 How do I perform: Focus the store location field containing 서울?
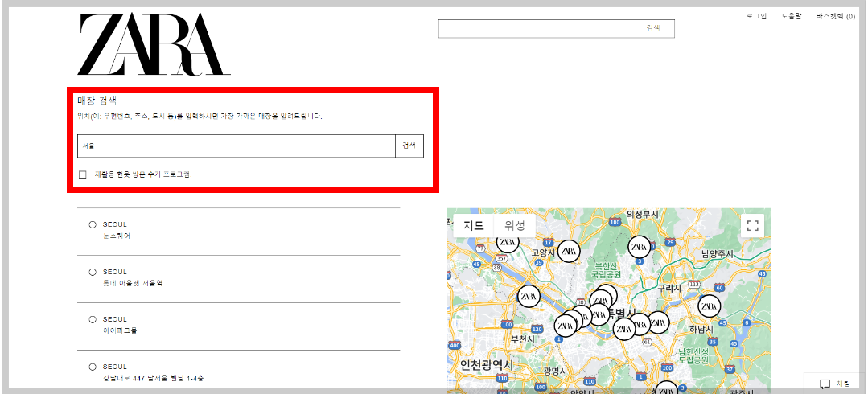237,146
